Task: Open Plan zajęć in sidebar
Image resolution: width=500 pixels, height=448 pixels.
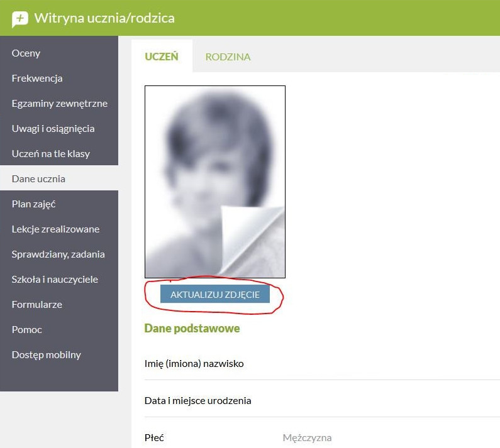Action: click(x=59, y=204)
